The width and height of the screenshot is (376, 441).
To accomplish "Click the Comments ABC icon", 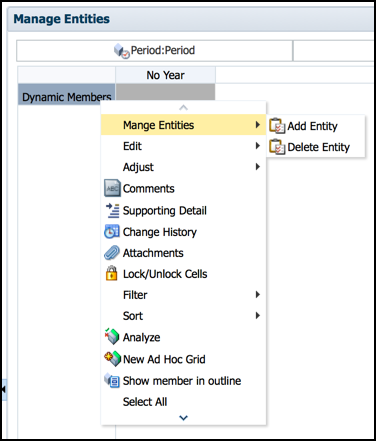I will [112, 188].
